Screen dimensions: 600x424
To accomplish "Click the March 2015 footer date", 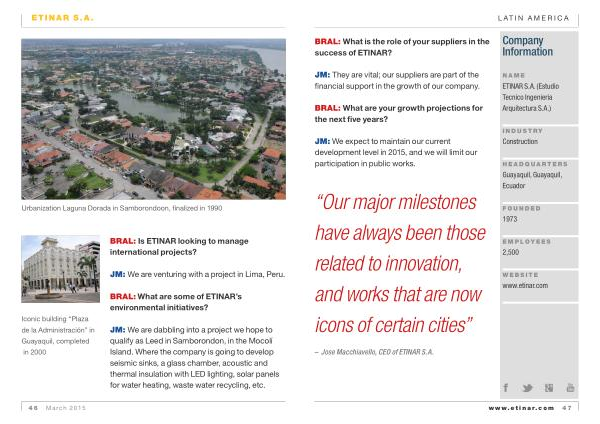I will click(x=66, y=408).
